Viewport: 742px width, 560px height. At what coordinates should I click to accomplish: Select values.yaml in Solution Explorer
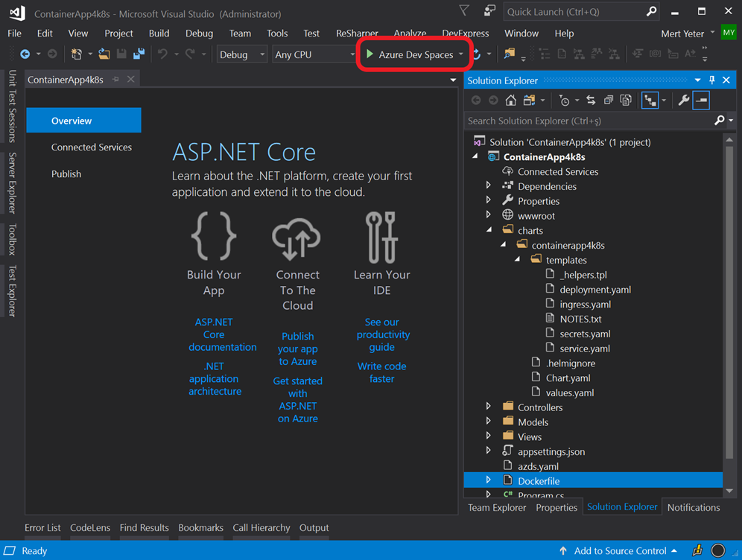(570, 392)
